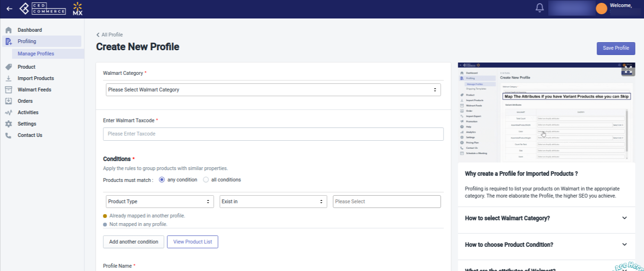Image resolution: width=644 pixels, height=271 pixels.
Task: Open Settings page label
Action: pyautogui.click(x=27, y=124)
